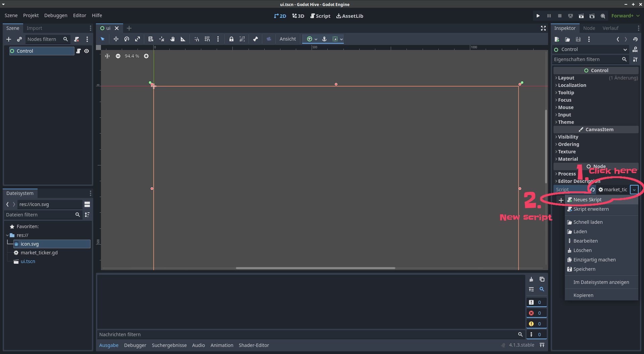Viewport: 644px width, 354px height.
Task: Lock the selected node with padlock icon
Action: tap(231, 39)
